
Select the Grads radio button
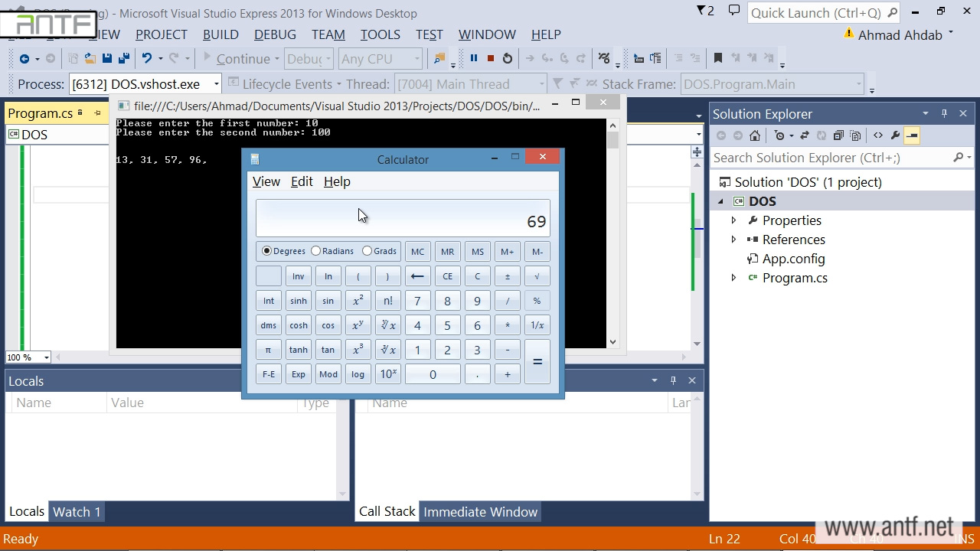pos(367,251)
